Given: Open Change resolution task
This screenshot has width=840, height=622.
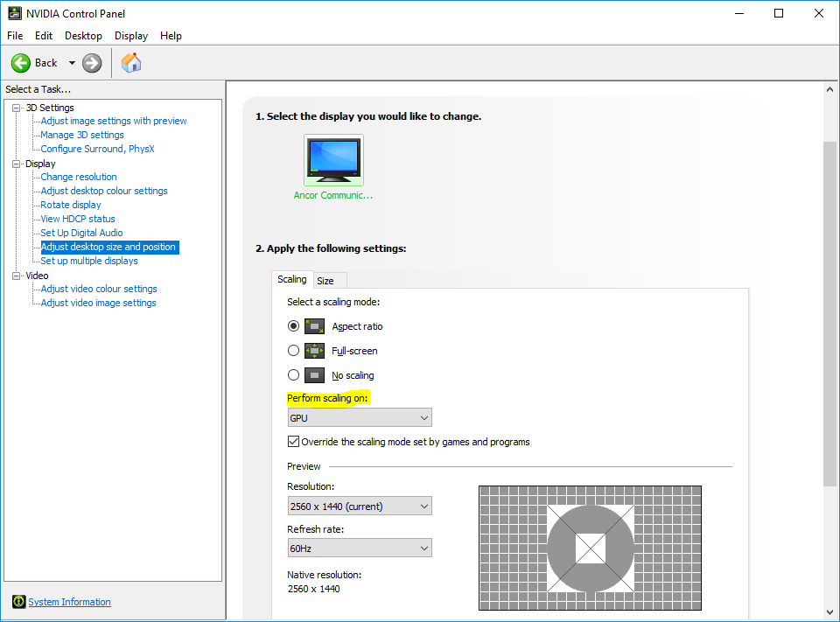Looking at the screenshot, I should [x=79, y=177].
